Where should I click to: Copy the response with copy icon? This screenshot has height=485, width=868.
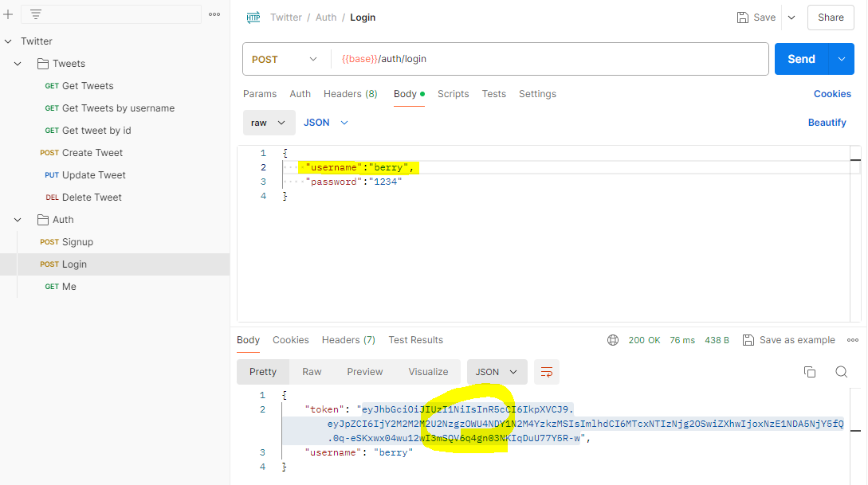(809, 372)
